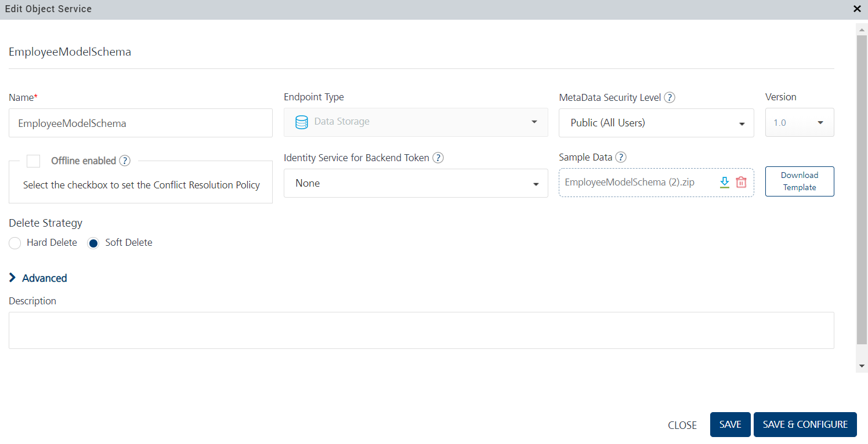The height and width of the screenshot is (444, 868).
Task: Click the Data Storage database icon
Action: 302,122
